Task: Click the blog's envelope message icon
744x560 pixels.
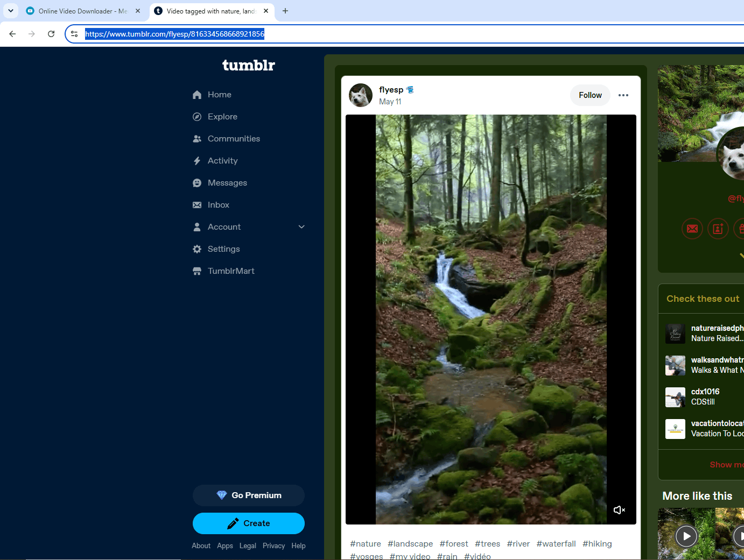Action: click(x=692, y=229)
